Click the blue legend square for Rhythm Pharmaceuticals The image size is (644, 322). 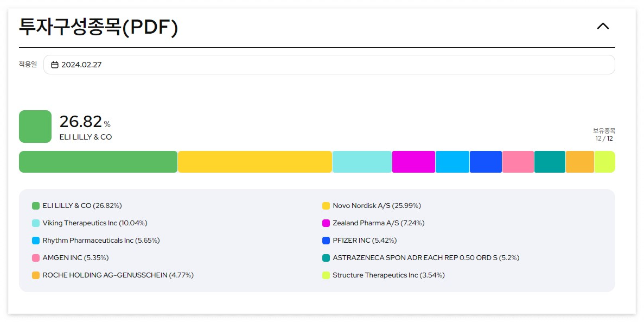(x=36, y=241)
